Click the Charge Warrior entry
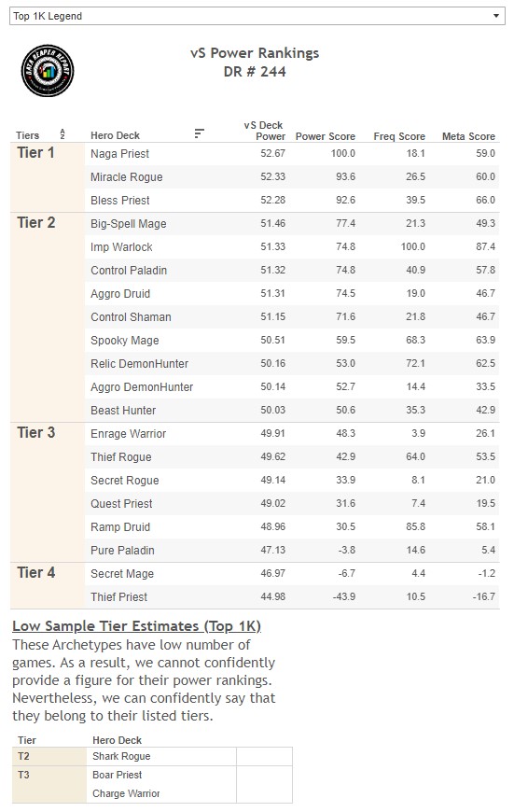Viewport: 514px width, 812px height. (x=126, y=793)
